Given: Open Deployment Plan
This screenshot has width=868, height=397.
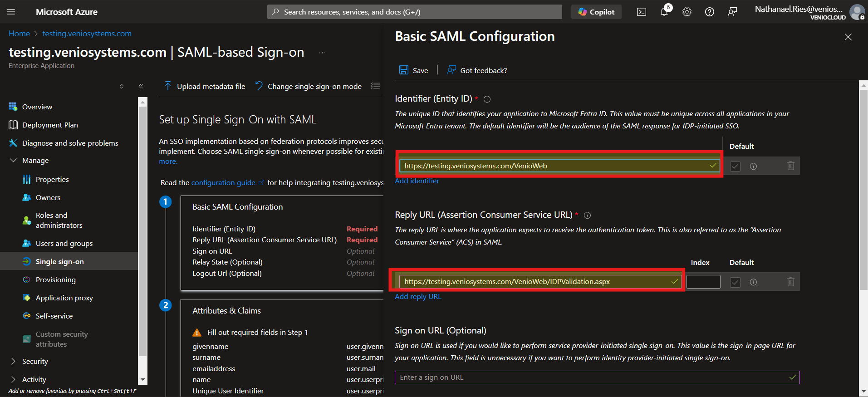Looking at the screenshot, I should coord(50,125).
